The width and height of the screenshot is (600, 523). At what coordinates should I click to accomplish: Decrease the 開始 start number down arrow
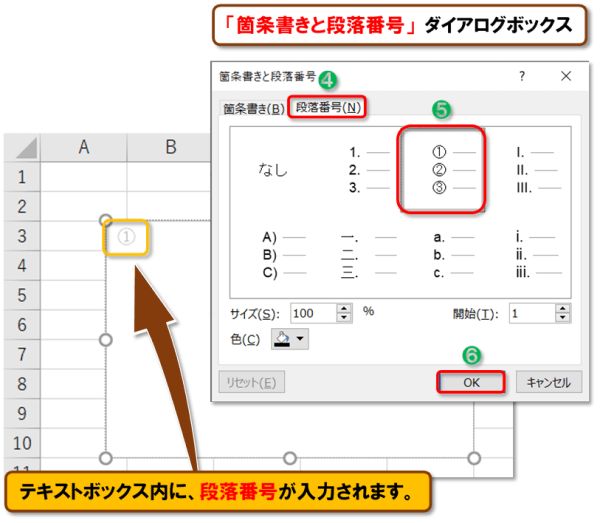tap(562, 318)
